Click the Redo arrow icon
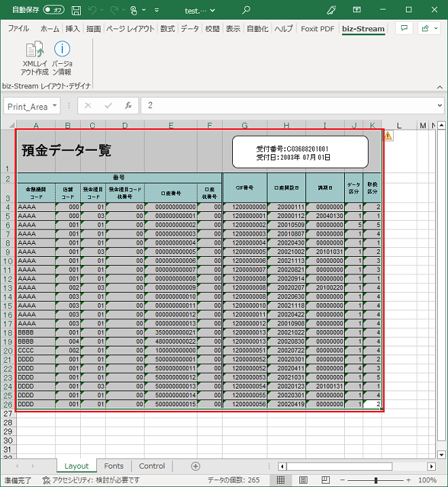This screenshot has height=487, width=448. [x=114, y=10]
